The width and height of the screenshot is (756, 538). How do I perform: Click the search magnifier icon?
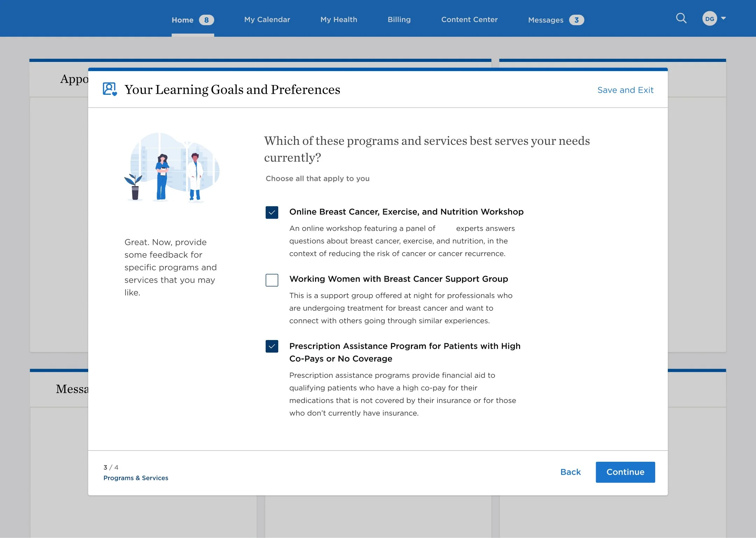pyautogui.click(x=681, y=18)
